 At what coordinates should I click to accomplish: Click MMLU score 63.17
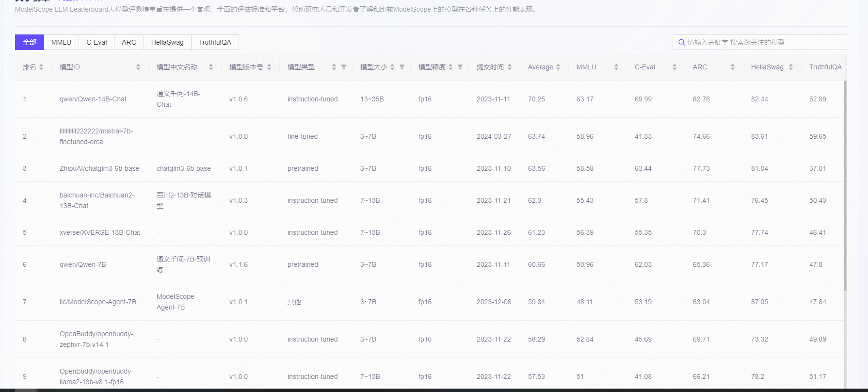point(585,99)
